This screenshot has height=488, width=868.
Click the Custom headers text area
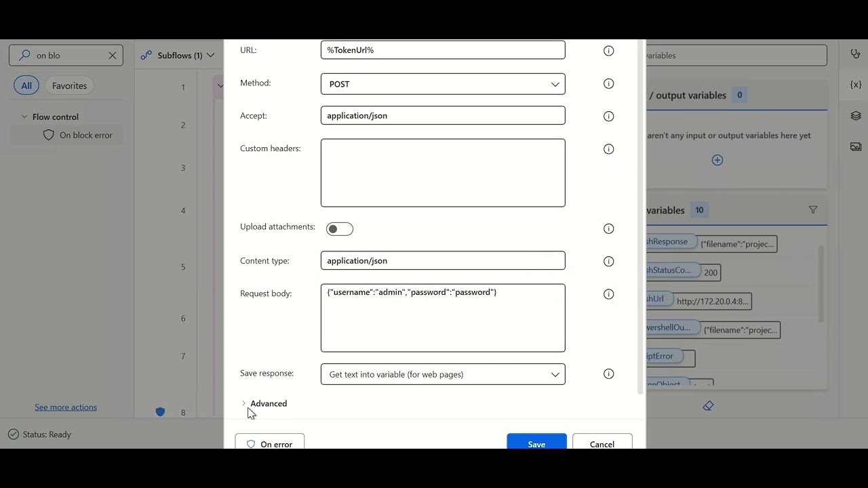[x=443, y=173]
